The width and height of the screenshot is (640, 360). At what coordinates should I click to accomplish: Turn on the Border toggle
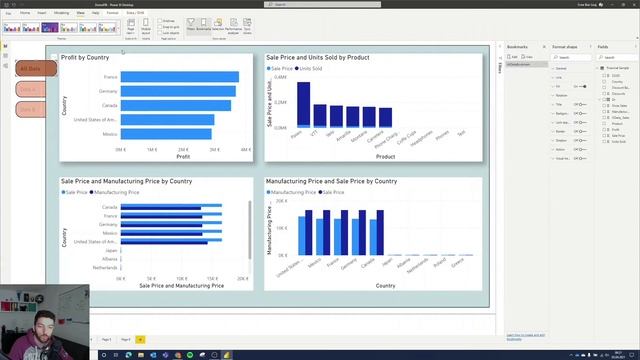(x=582, y=131)
